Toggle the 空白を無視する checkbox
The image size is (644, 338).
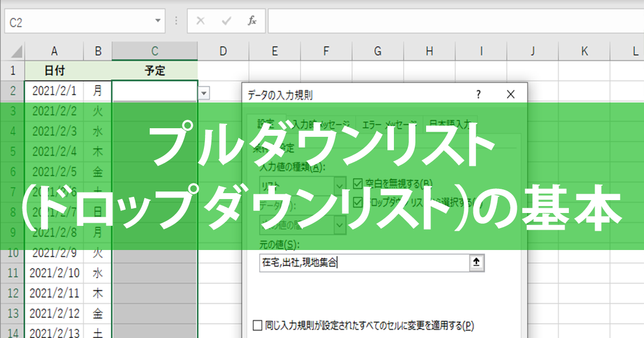[358, 183]
